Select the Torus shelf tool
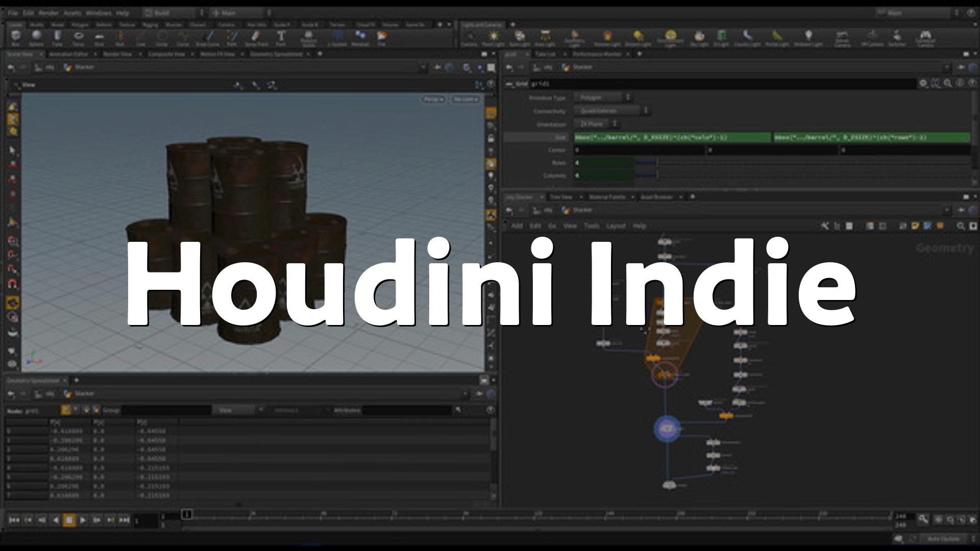 [x=79, y=38]
